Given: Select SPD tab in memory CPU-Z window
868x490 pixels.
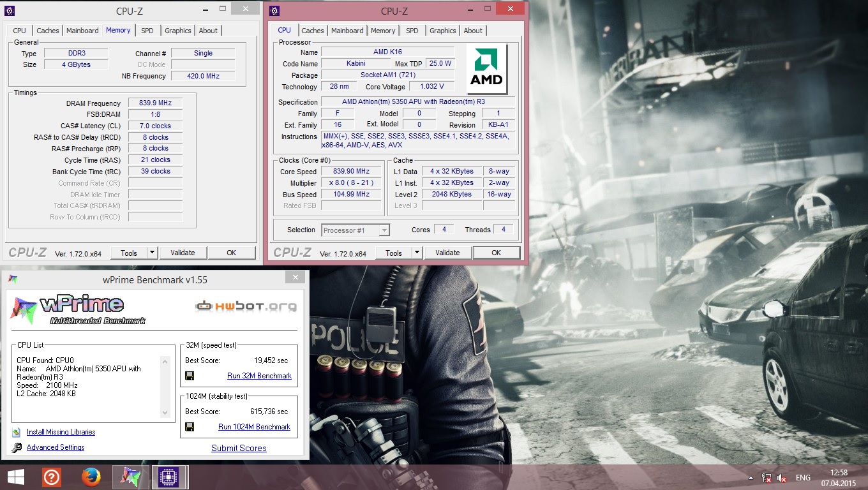Looking at the screenshot, I should pos(147,31).
